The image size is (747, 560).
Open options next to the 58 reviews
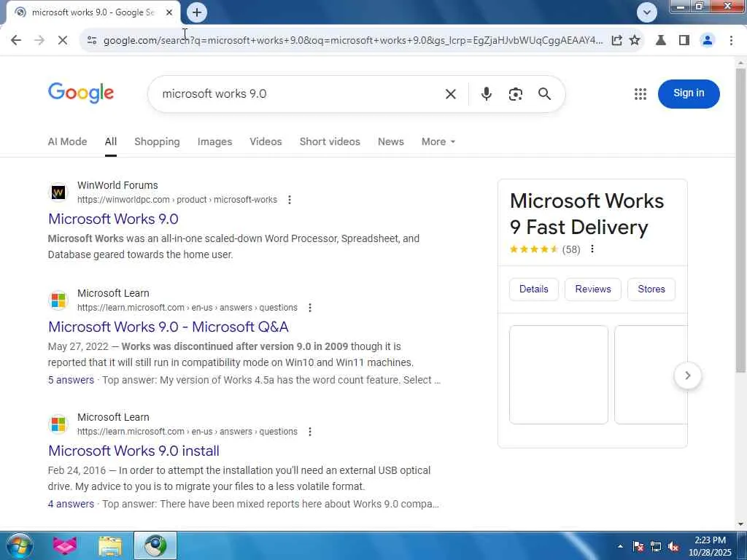coord(592,249)
